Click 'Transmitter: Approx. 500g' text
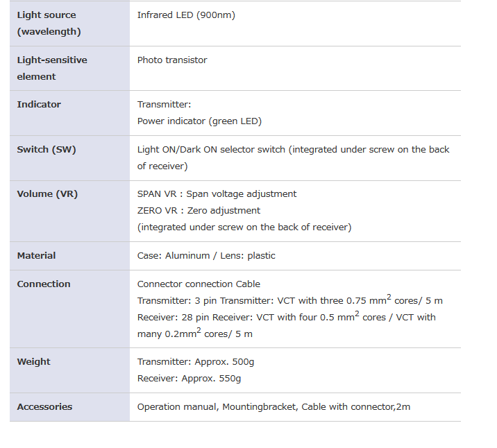The height and width of the screenshot is (448, 497). pos(196,361)
